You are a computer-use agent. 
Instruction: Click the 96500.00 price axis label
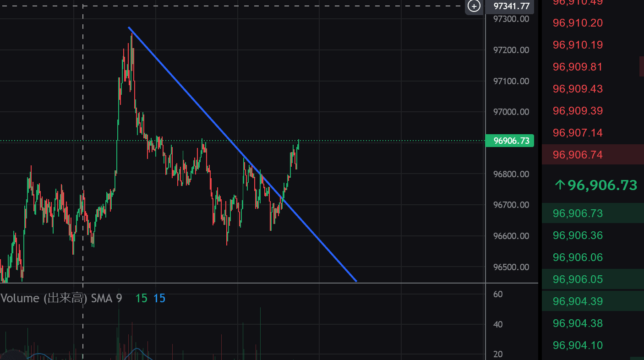[x=511, y=267]
